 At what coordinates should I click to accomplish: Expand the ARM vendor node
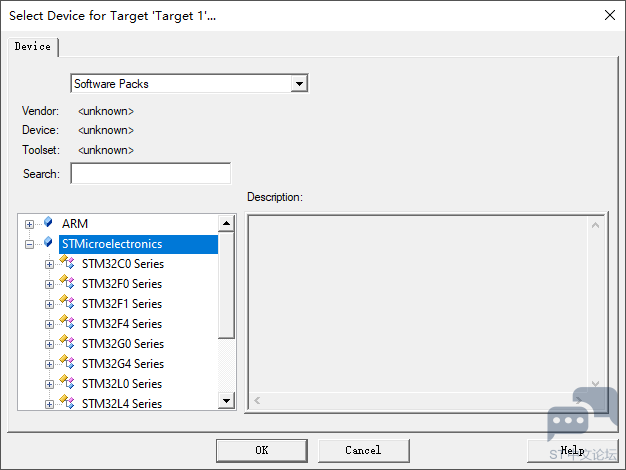tap(29, 224)
